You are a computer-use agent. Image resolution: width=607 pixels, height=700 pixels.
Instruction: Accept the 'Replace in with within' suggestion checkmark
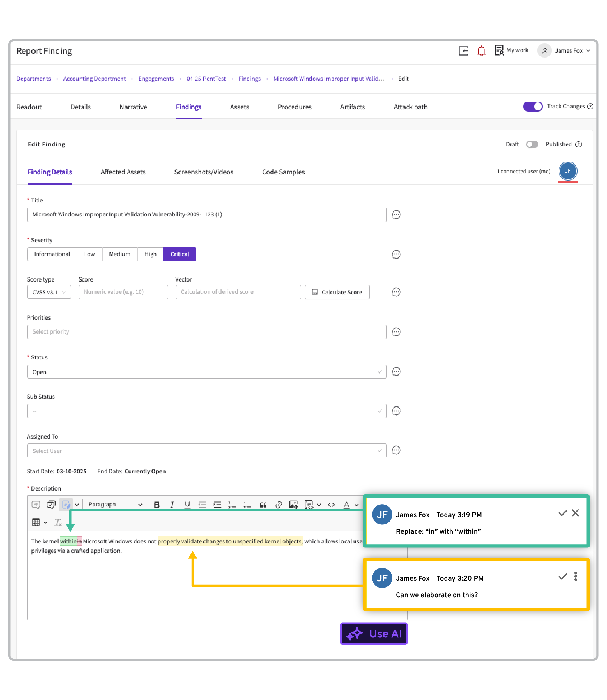tap(562, 513)
